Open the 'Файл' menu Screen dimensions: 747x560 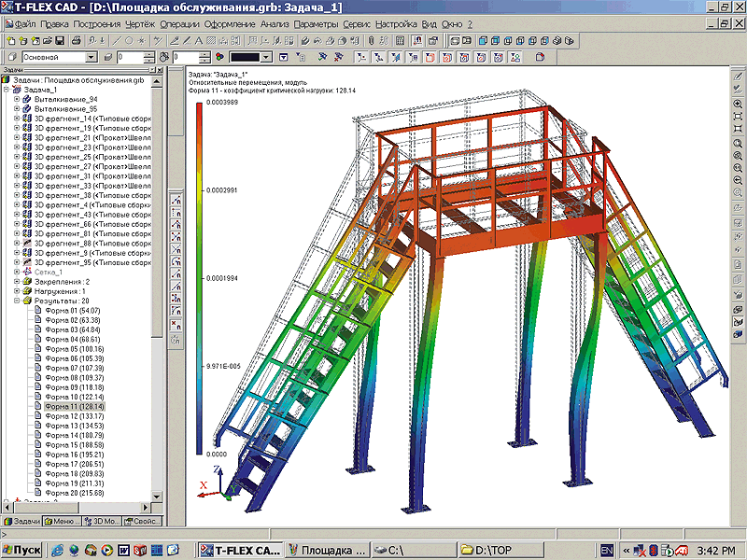coord(25,22)
